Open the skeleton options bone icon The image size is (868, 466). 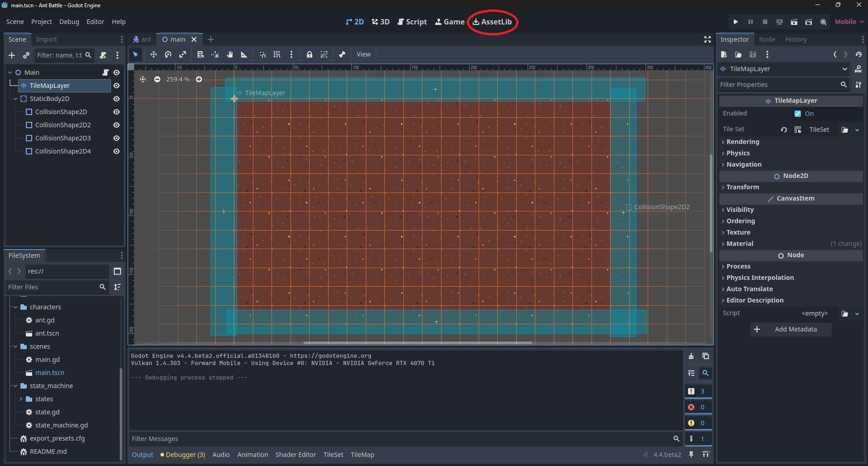click(x=342, y=54)
